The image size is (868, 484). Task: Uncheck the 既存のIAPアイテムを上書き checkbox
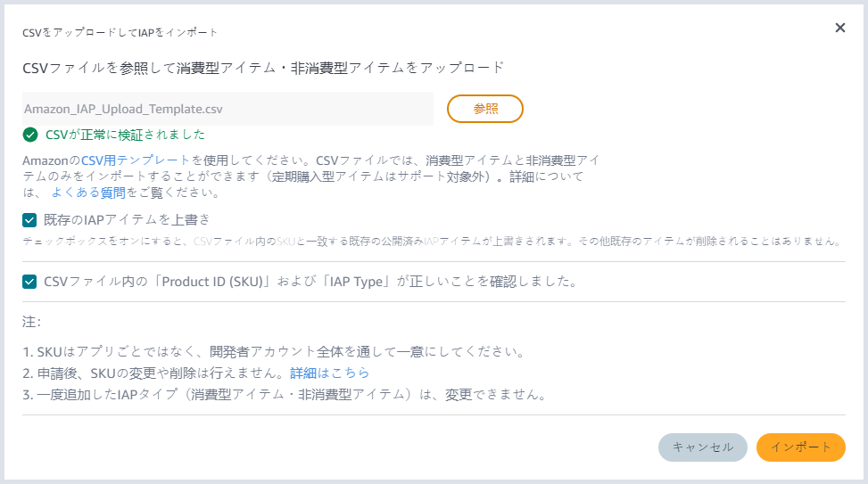(x=30, y=219)
